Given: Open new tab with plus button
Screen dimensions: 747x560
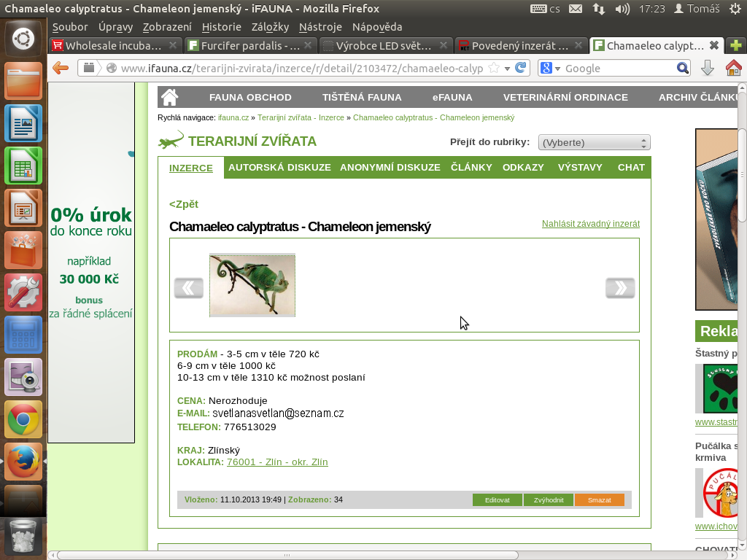Looking at the screenshot, I should [734, 45].
